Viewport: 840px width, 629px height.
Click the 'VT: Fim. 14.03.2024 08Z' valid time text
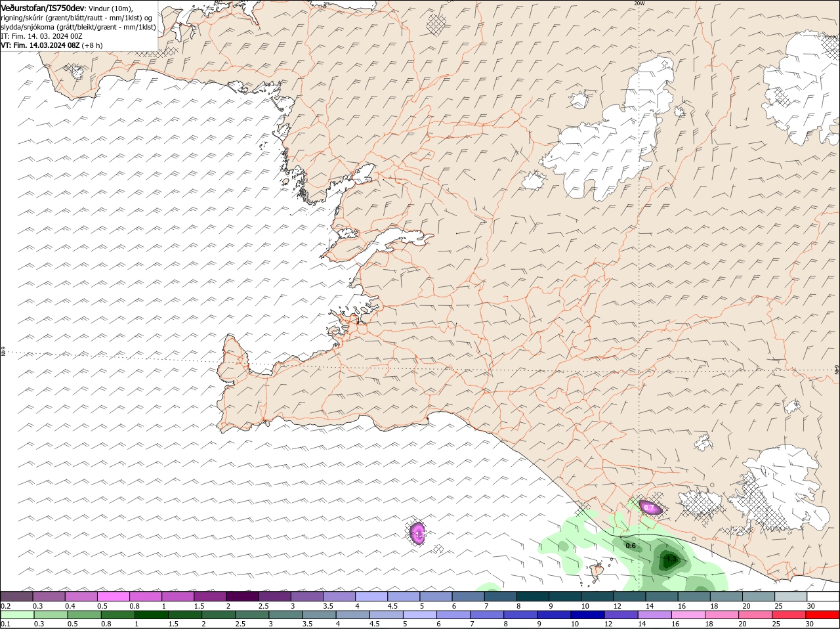pos(41,45)
